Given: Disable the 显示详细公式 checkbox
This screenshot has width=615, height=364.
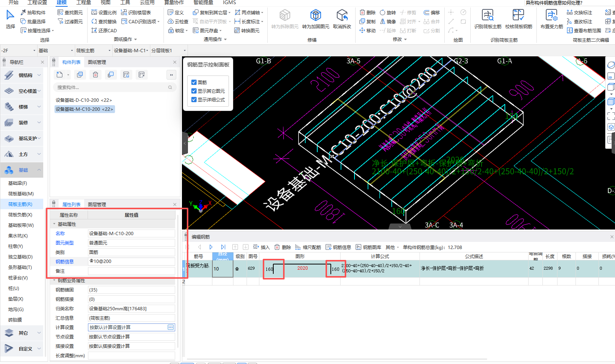Looking at the screenshot, I should 194,100.
